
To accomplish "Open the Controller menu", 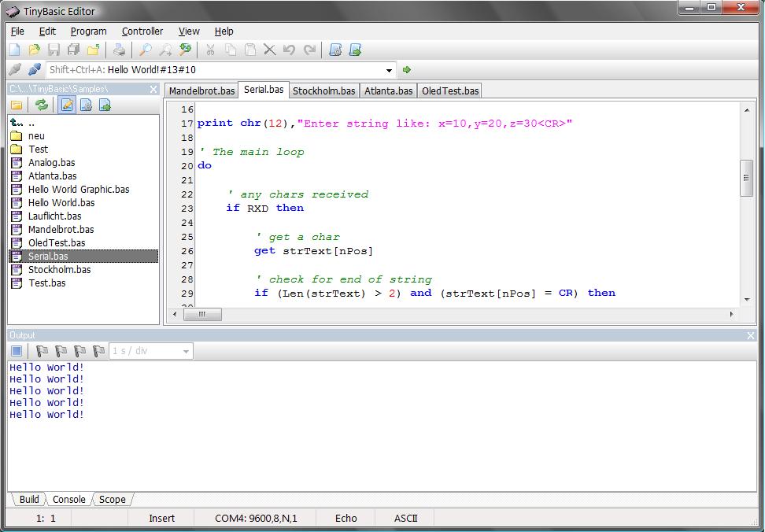I will tap(142, 31).
